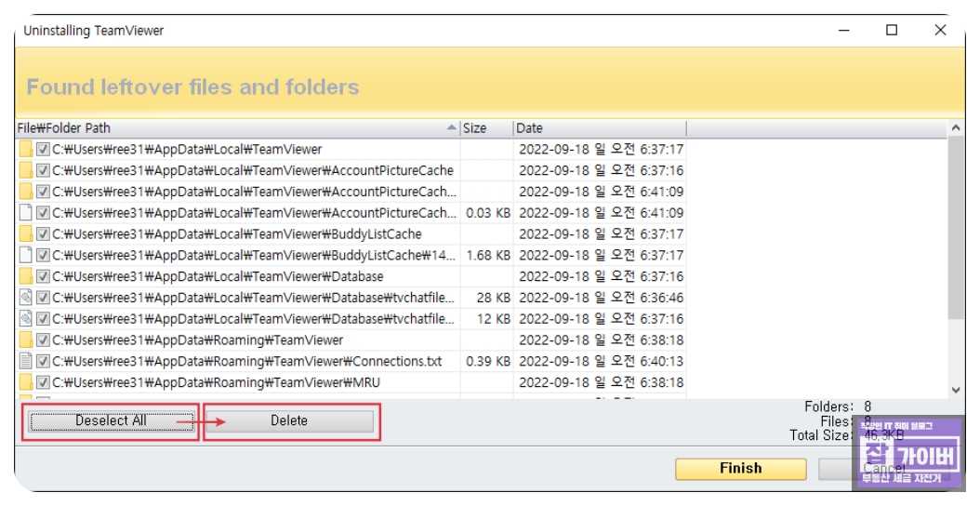Click folder icon of the untruncated AccountPictureCache row

pos(26,171)
